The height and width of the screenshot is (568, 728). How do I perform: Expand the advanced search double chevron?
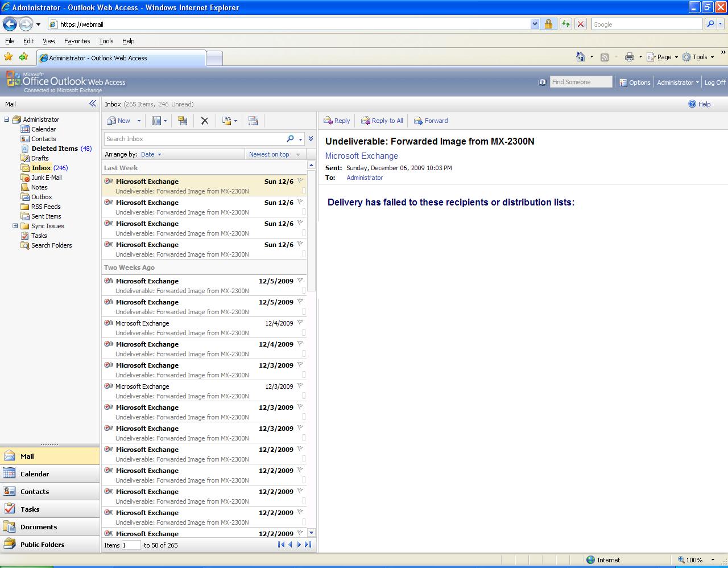tap(311, 139)
